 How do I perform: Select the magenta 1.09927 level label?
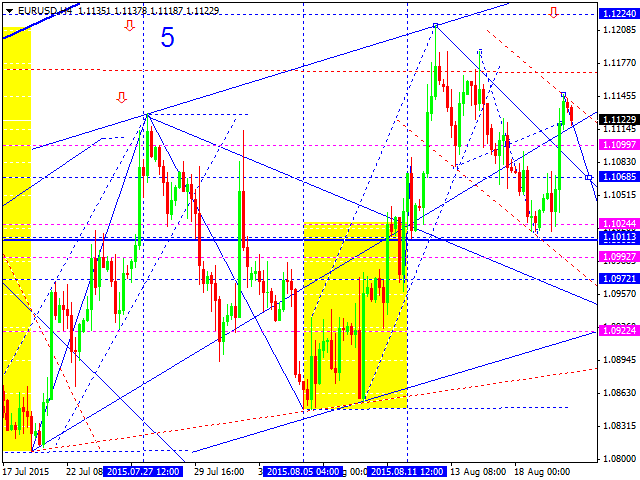tap(619, 257)
